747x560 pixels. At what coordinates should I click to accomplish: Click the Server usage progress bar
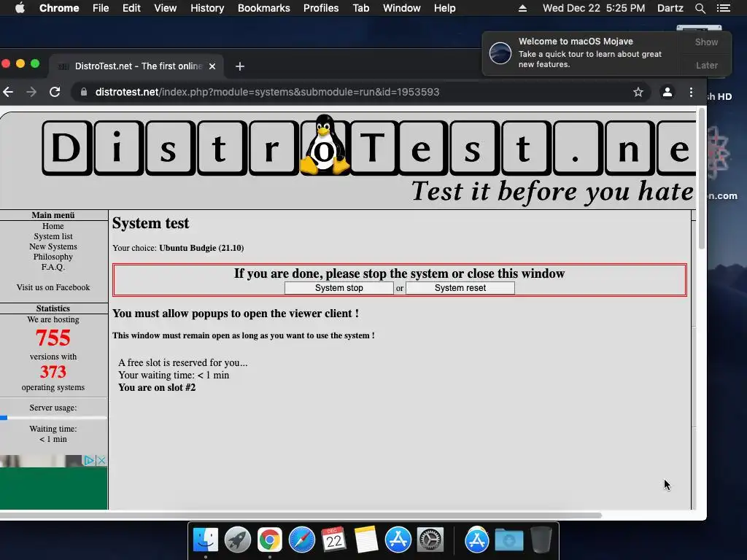[53, 418]
